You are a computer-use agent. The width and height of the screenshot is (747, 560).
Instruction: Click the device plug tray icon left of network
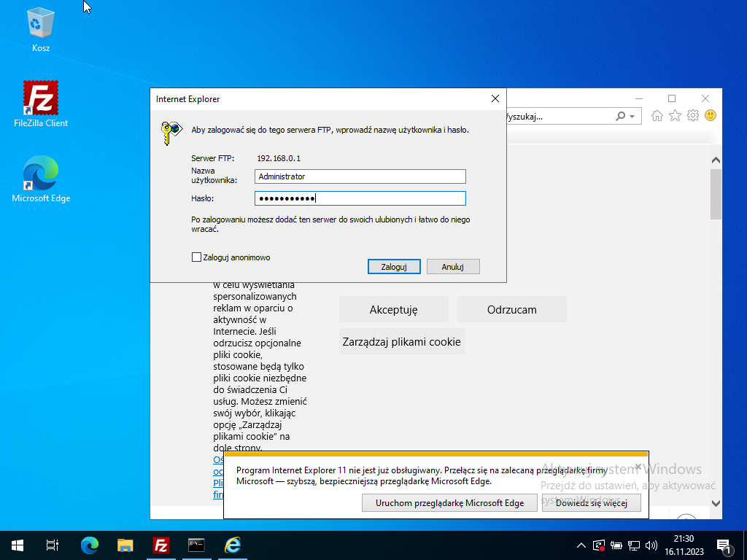616,545
